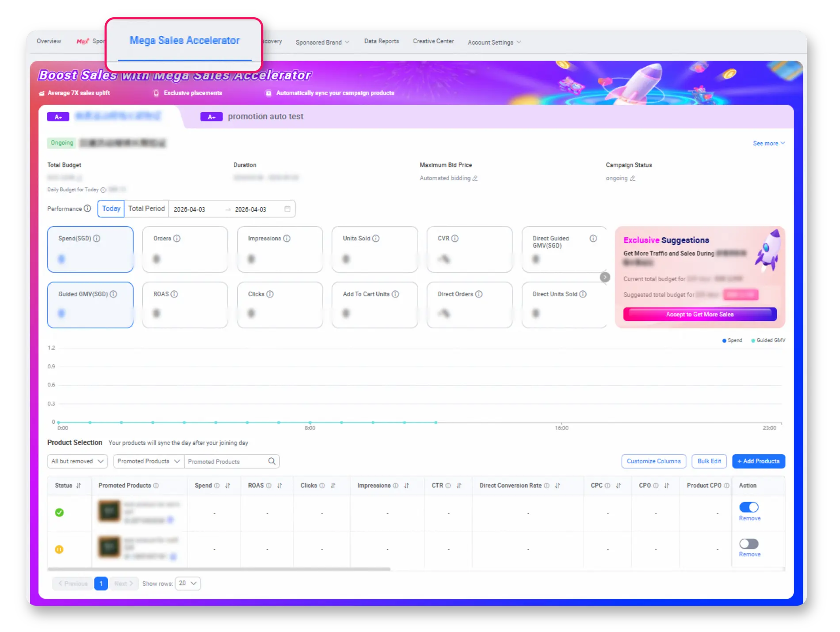Click the edit pencil next to Automated bidding
The height and width of the screenshot is (632, 840).
point(475,179)
